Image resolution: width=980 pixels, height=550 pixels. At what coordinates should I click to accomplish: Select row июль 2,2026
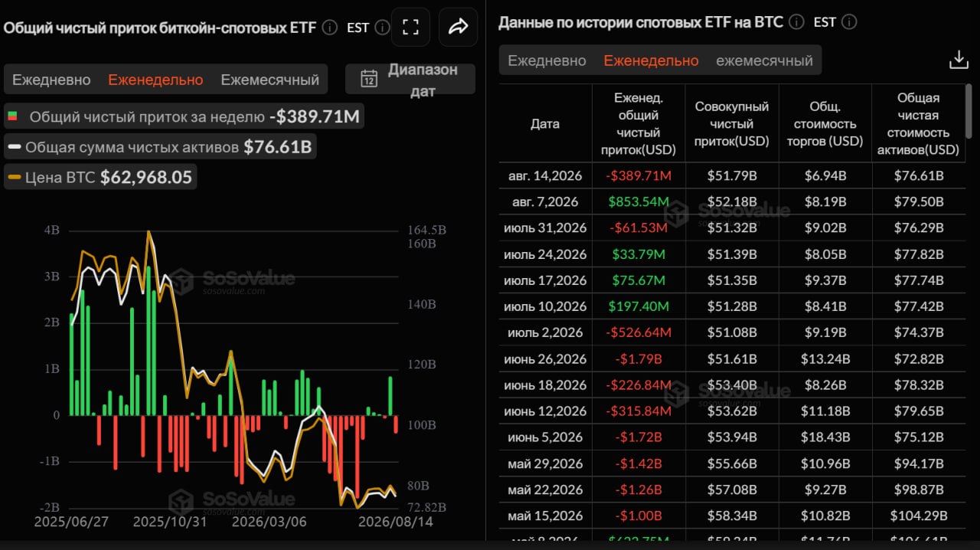click(732, 332)
